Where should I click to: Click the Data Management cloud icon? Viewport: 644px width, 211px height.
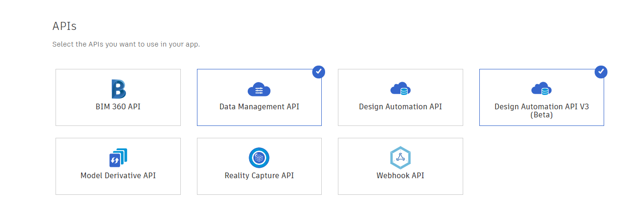[259, 89]
